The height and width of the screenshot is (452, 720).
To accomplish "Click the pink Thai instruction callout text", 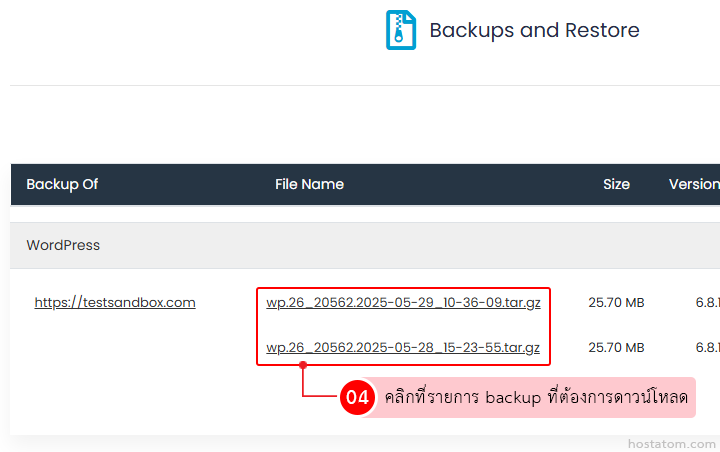I will click(536, 397).
